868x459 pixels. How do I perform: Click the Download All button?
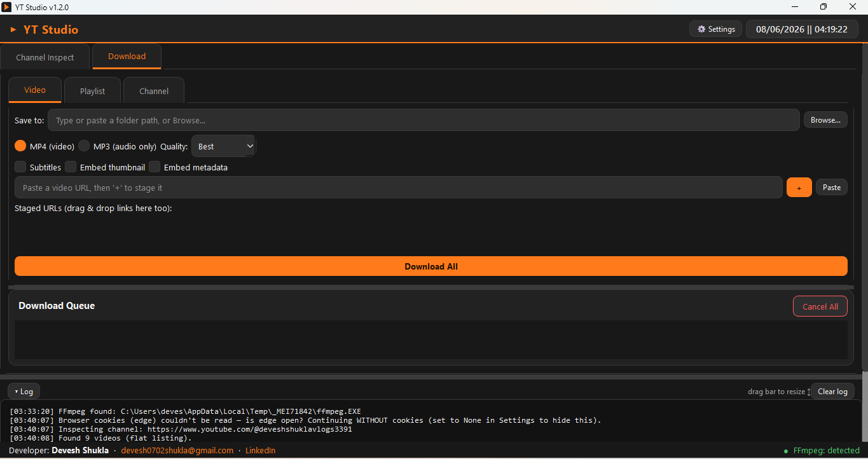431,266
